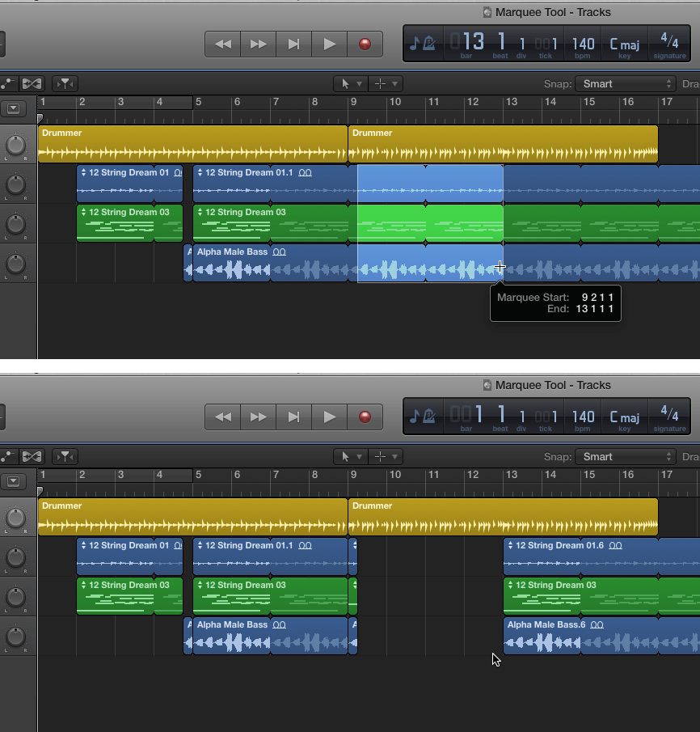This screenshot has height=732, width=700.
Task: Click loop icon on 12 String Dream 01.6
Action: [x=616, y=545]
